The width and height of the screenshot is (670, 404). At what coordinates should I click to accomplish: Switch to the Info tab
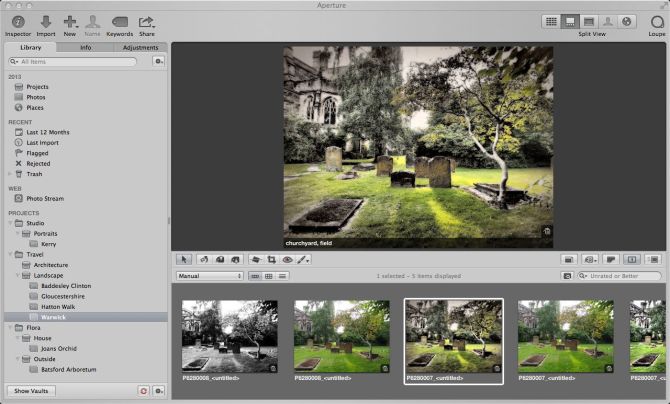pyautogui.click(x=85, y=47)
